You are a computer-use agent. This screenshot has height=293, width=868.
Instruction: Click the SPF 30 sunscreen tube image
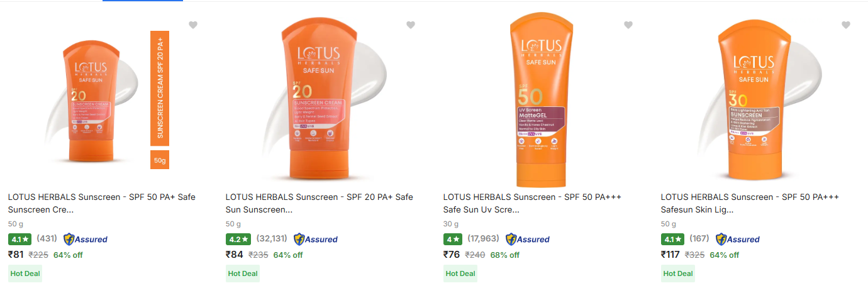pyautogui.click(x=755, y=101)
